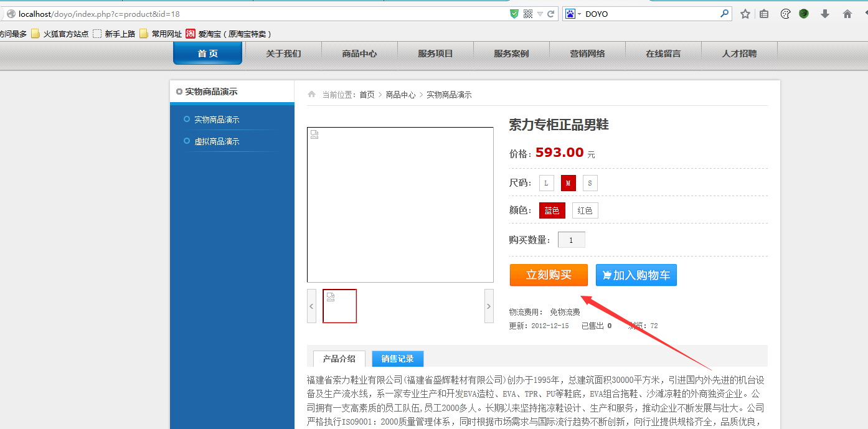The image size is (868, 429).
Task: Open the Baidu search engine dropdown
Action: point(573,14)
